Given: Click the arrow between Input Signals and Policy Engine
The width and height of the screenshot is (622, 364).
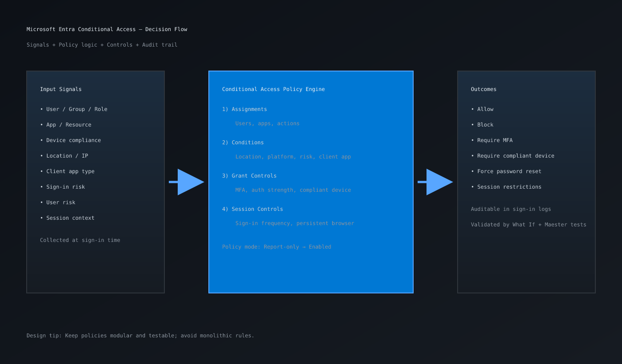Looking at the screenshot, I should point(187,182).
